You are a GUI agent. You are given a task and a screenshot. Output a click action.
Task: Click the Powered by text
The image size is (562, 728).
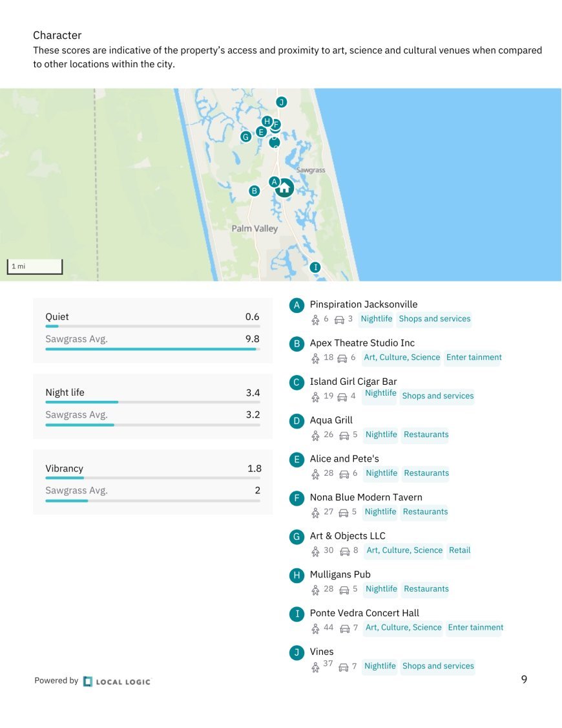56,681
